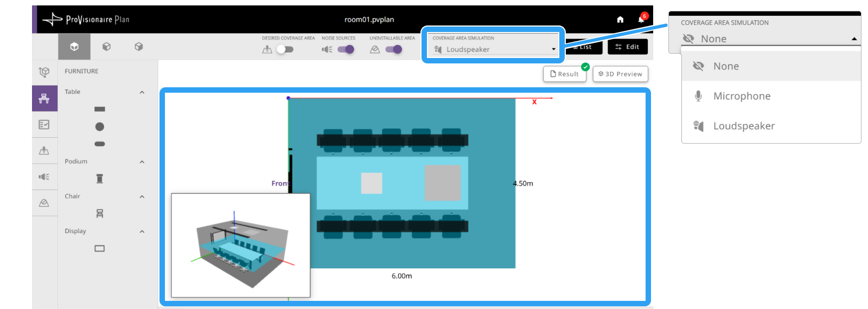Open the room shape sidebar section
Screen dimensions: 868x309
(44, 72)
